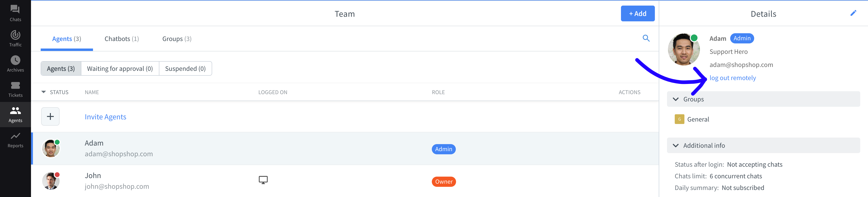This screenshot has width=868, height=197.
Task: Open Tickets in the sidebar
Action: [15, 86]
